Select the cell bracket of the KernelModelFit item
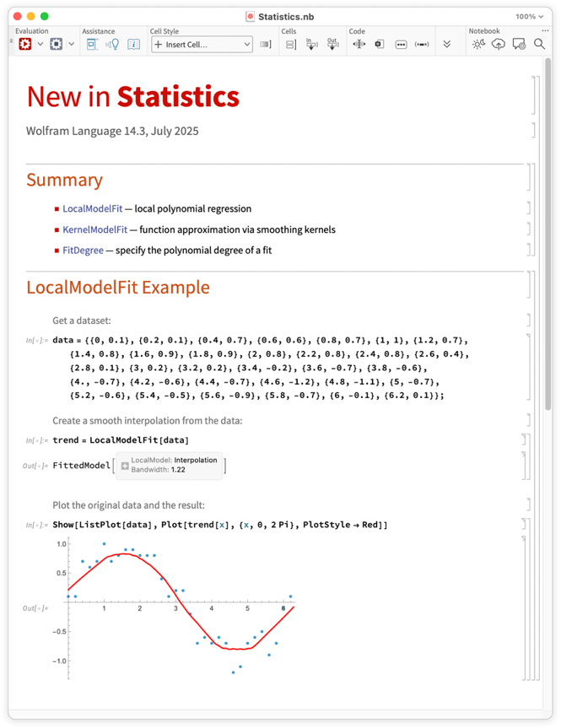 (528, 229)
